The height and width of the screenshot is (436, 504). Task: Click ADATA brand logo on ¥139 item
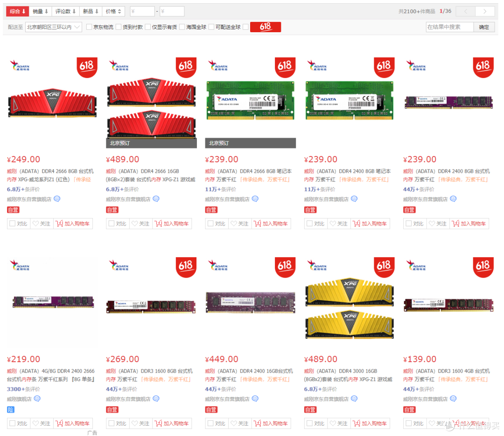click(416, 266)
